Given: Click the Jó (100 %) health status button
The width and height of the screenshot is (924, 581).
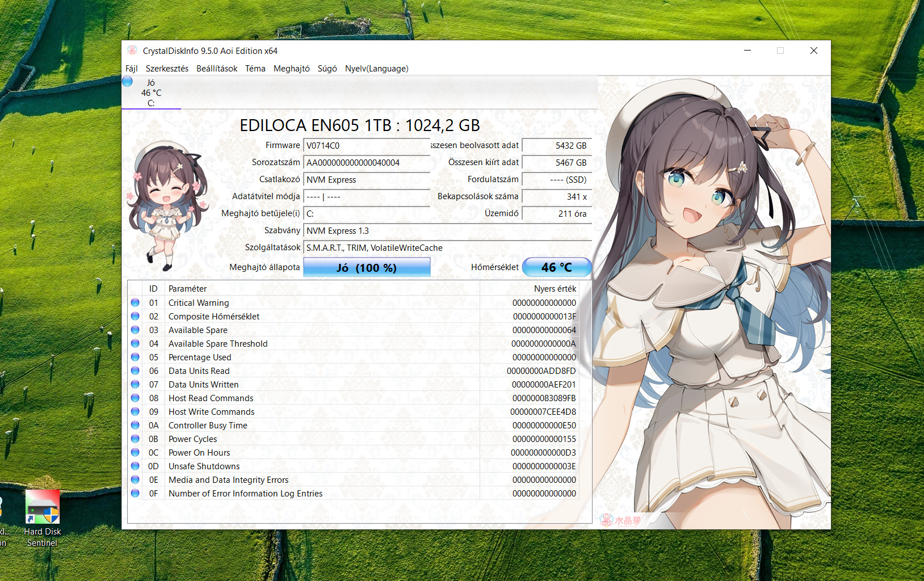Looking at the screenshot, I should point(367,267).
